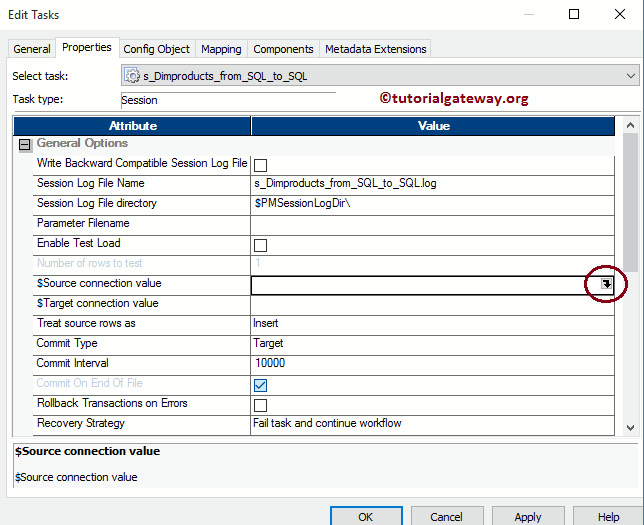644x525 pixels.
Task: Click the Commit Interval 10000 value
Action: [432, 364]
